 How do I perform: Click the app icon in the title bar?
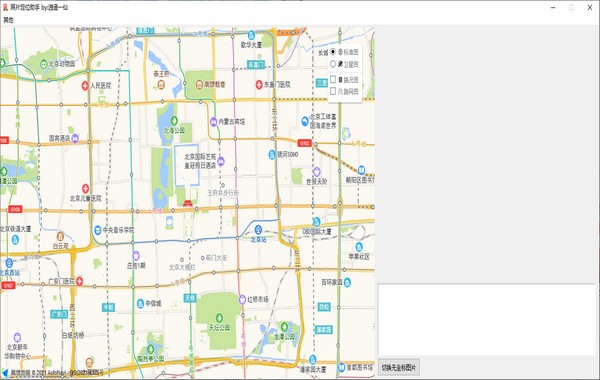[5, 7]
